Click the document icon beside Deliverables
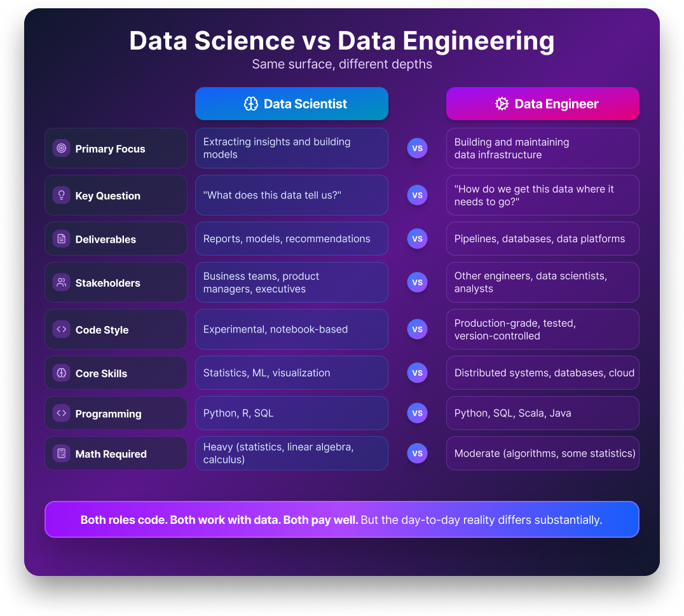Screen dimensions: 684x616 point(62,239)
